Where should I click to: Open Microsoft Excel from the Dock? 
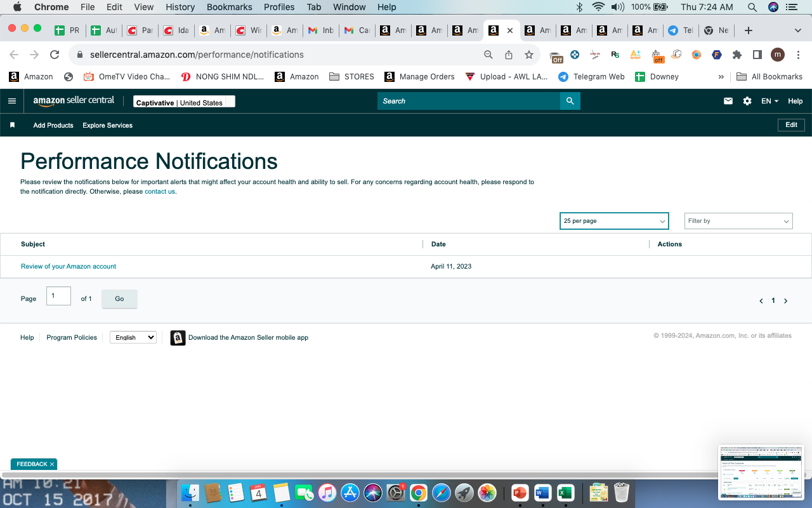pos(565,492)
